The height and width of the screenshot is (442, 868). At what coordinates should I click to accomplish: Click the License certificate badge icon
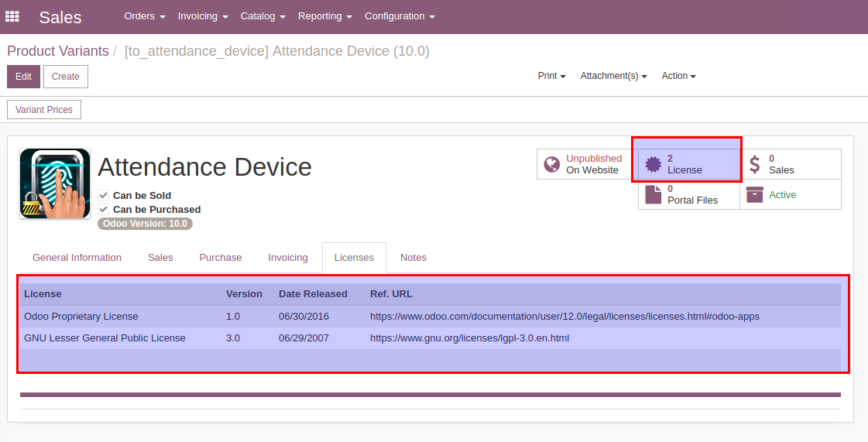[x=654, y=164]
